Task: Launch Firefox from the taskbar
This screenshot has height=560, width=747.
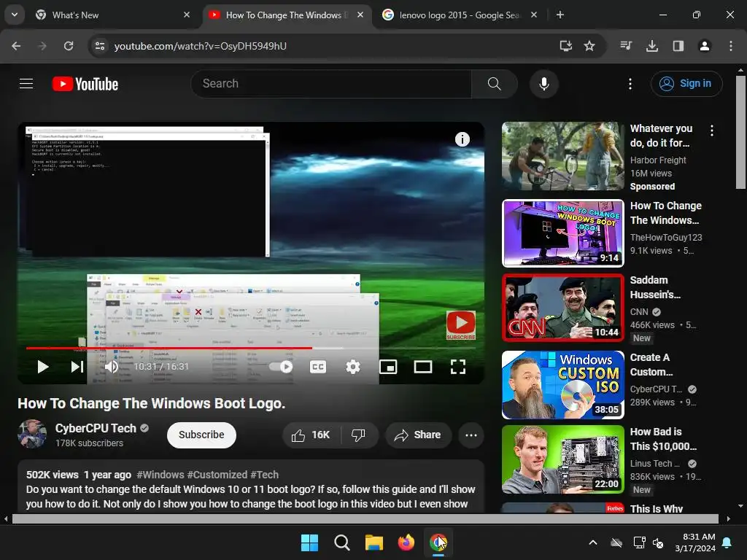Action: click(x=406, y=542)
